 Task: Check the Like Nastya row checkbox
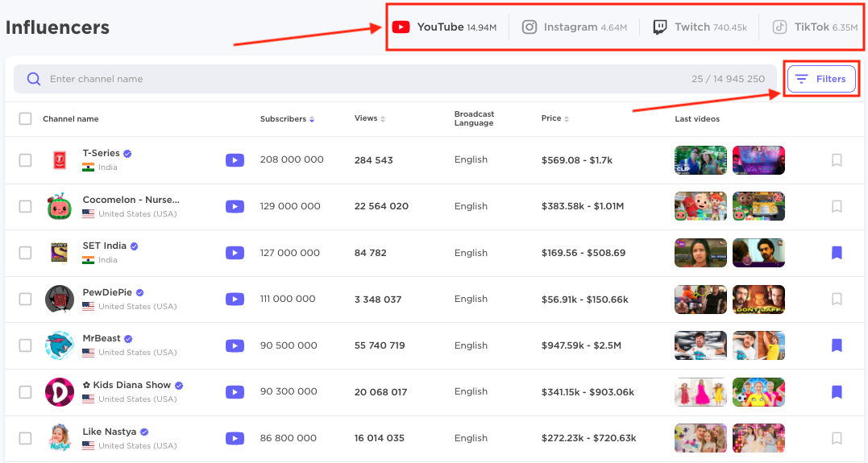(x=26, y=439)
